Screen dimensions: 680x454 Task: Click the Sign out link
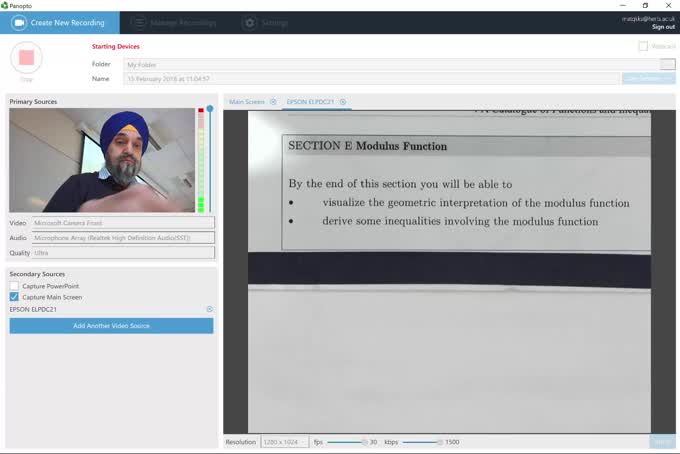tap(663, 27)
